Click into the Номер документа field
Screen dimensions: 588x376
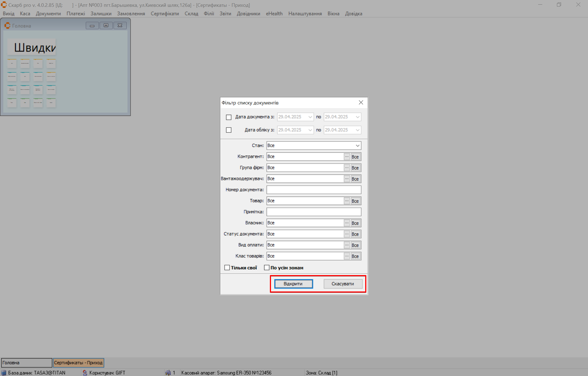pyautogui.click(x=313, y=190)
